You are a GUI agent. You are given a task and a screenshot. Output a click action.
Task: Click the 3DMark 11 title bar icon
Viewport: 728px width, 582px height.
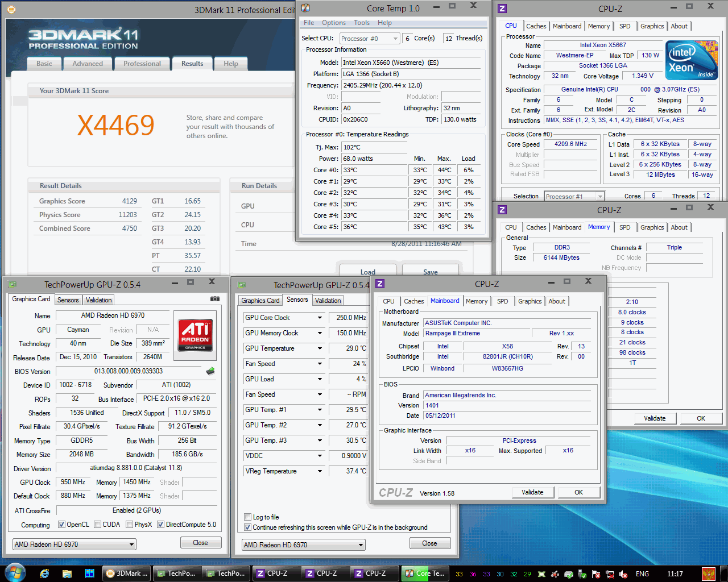pos(11,10)
